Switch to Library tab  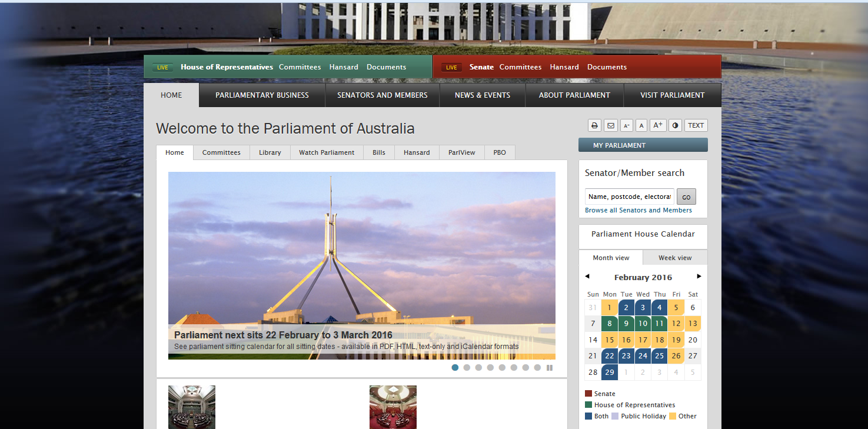pos(270,152)
